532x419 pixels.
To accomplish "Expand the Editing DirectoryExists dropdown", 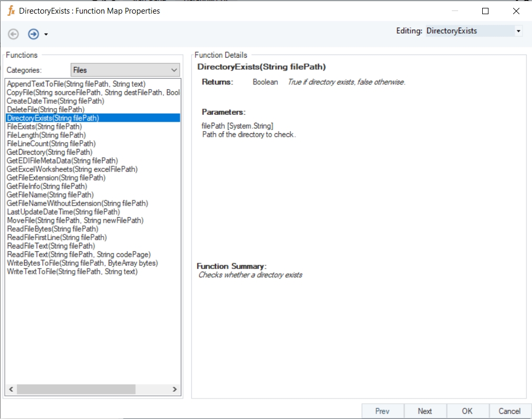I will coord(518,31).
